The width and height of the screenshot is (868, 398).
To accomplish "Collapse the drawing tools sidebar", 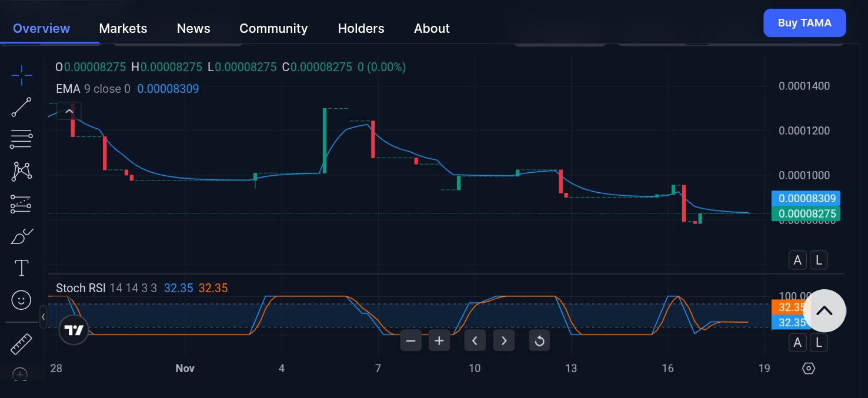I will tap(44, 317).
